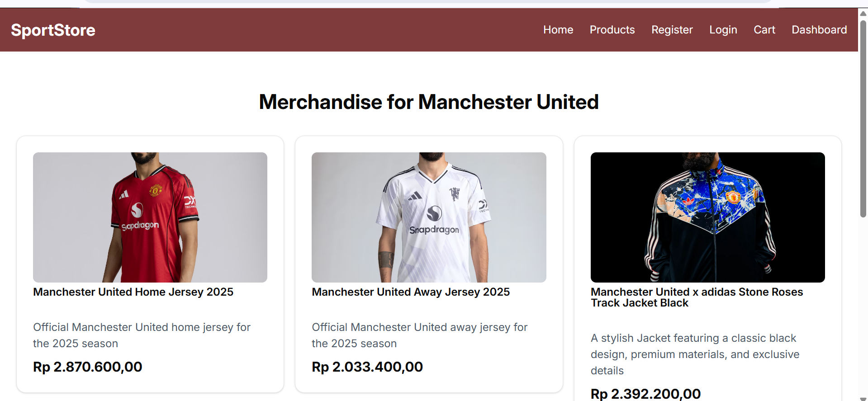The image size is (868, 401).
Task: Open the Cart page
Action: point(764,30)
